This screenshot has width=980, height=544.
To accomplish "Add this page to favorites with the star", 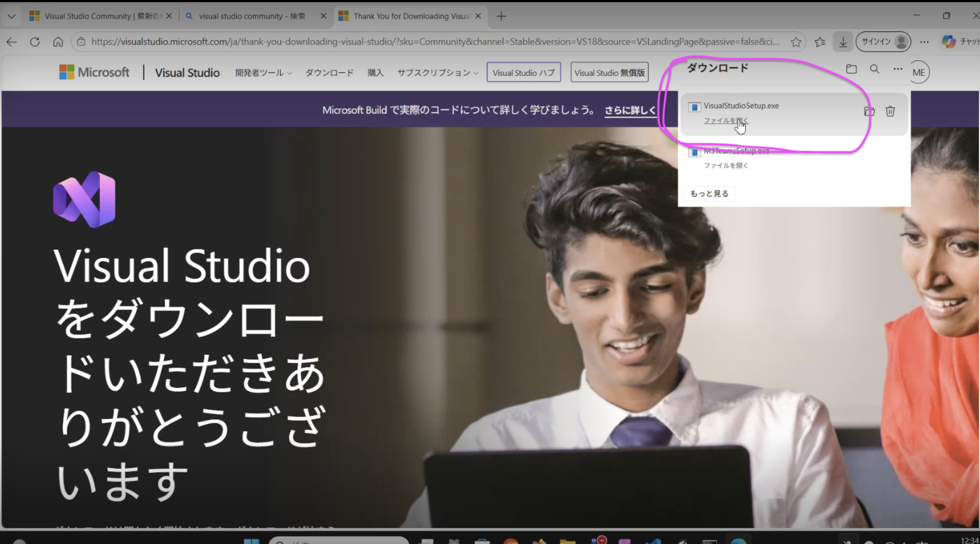I will (x=796, y=41).
